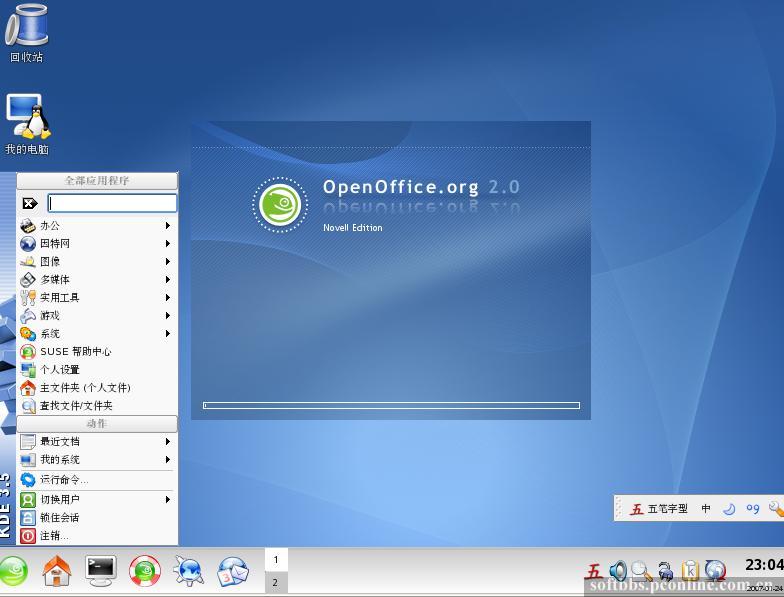The height and width of the screenshot is (597, 784).
Task: Open 主文件夹 (个人文件) home folder entry
Action: [97, 388]
